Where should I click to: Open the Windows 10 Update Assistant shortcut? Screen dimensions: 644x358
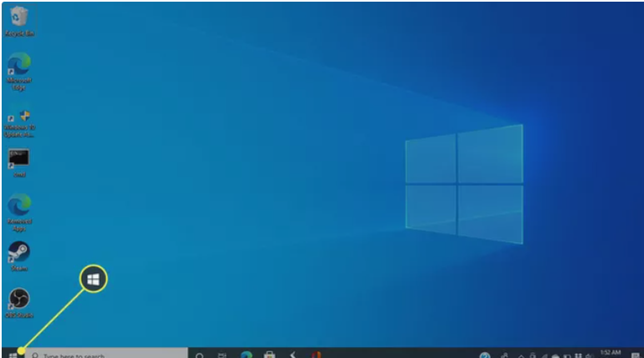pyautogui.click(x=19, y=123)
